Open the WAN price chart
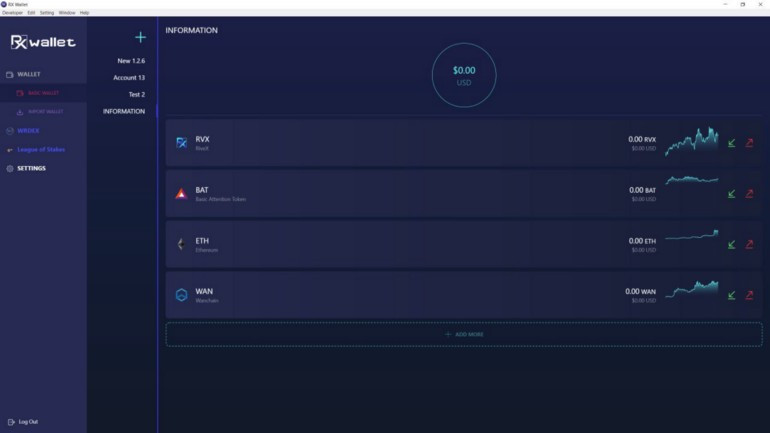 [691, 289]
